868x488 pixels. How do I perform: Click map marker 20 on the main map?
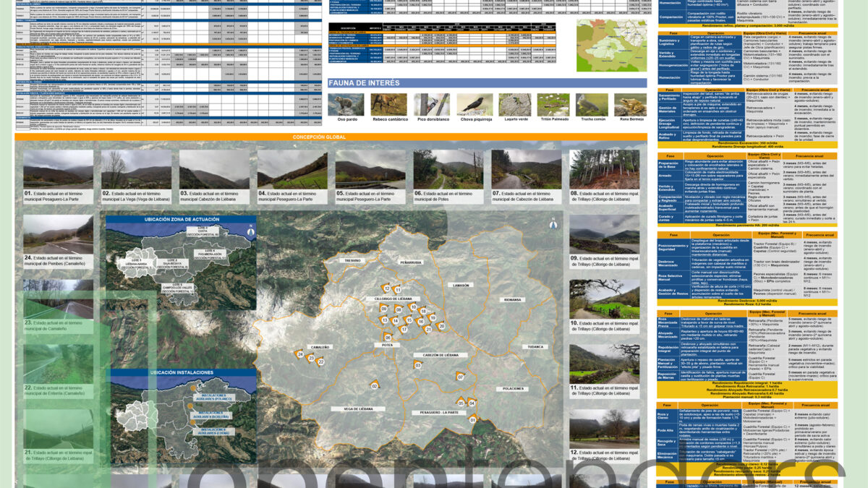[x=441, y=325]
